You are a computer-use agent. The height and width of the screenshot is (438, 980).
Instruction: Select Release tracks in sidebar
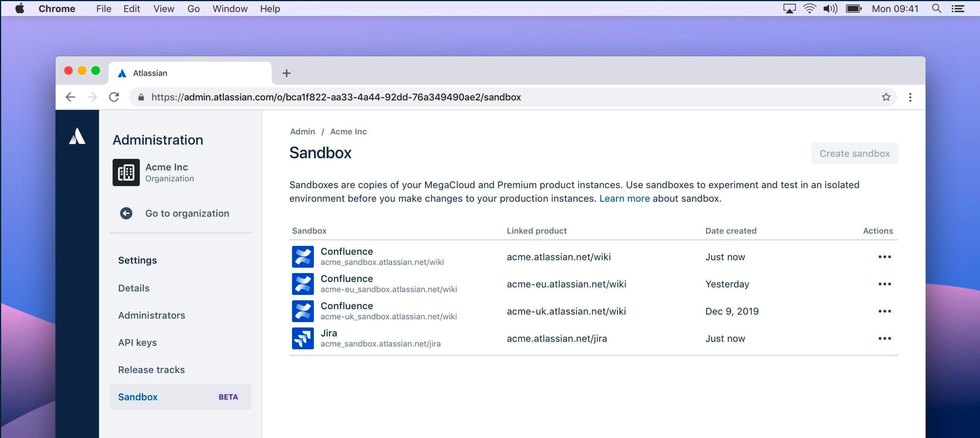(x=152, y=369)
